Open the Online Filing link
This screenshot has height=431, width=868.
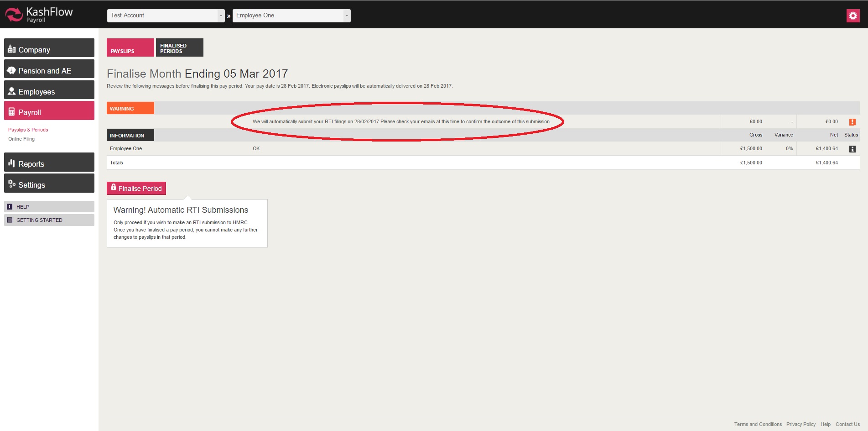21,139
